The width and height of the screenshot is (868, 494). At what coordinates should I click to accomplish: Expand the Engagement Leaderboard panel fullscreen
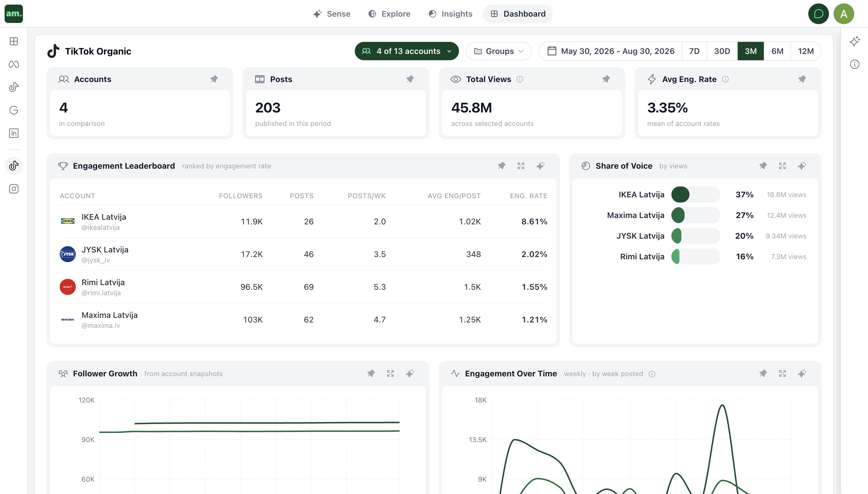point(521,166)
